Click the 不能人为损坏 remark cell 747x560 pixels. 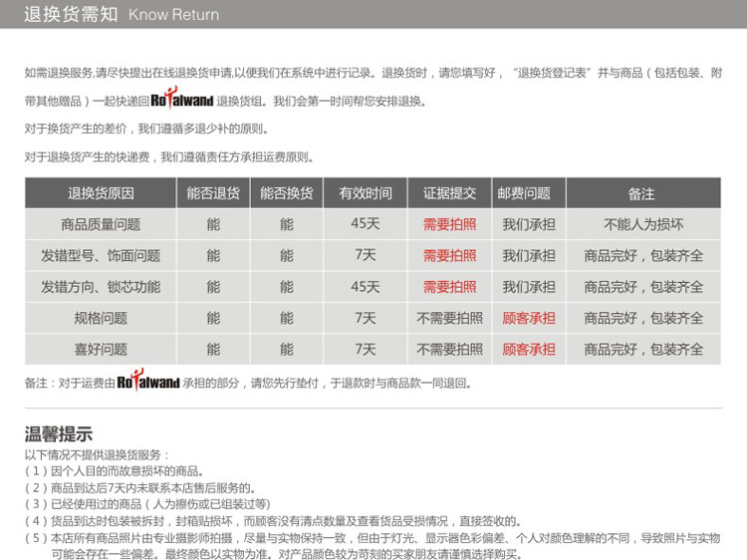point(643,224)
